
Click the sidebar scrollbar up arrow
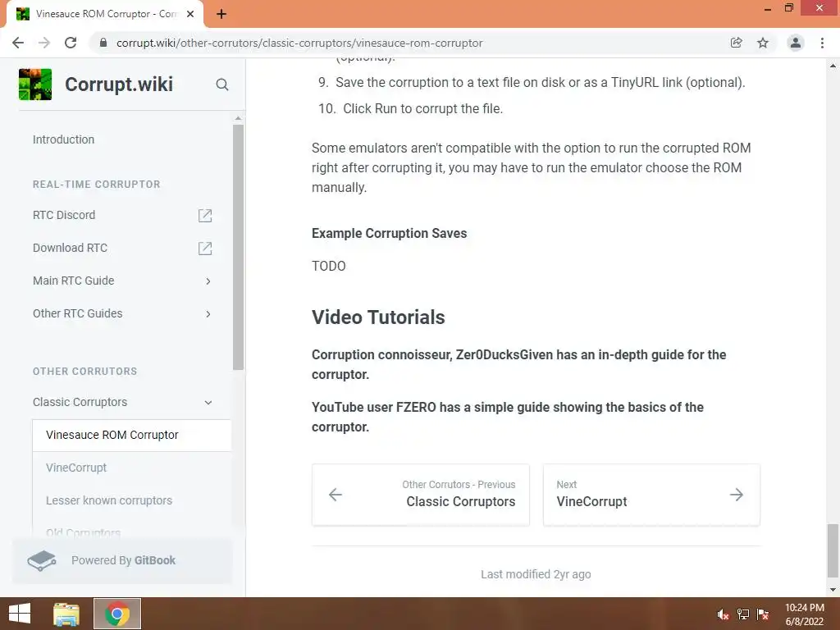click(x=239, y=118)
